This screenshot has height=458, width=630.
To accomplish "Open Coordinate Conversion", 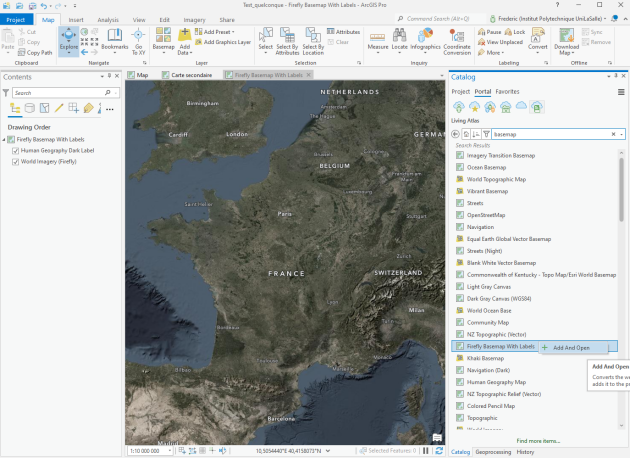I will pyautogui.click(x=457, y=42).
